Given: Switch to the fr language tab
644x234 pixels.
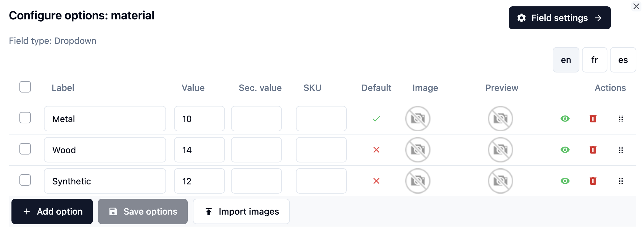Looking at the screenshot, I should [x=594, y=59].
